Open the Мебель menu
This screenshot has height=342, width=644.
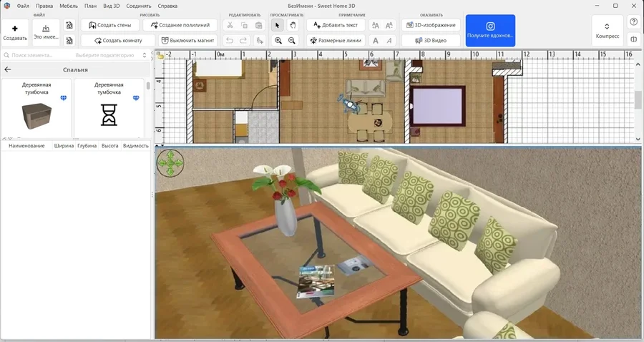click(69, 6)
